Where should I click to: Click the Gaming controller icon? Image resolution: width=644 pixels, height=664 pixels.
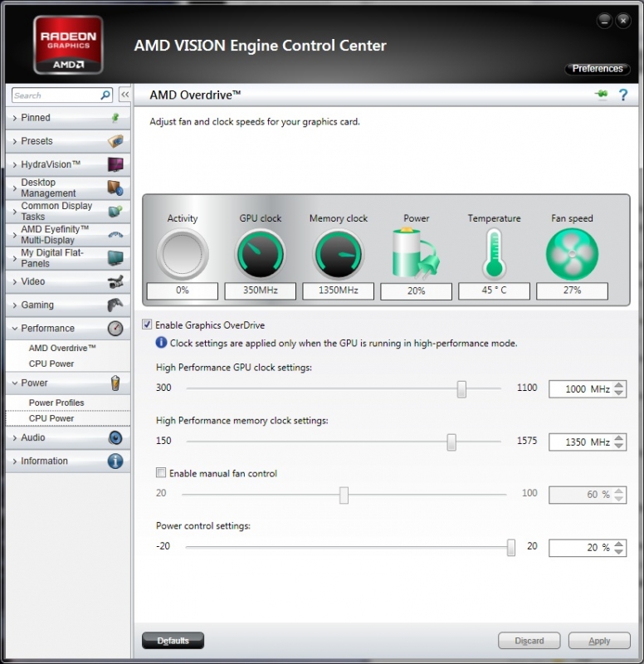pos(116,305)
